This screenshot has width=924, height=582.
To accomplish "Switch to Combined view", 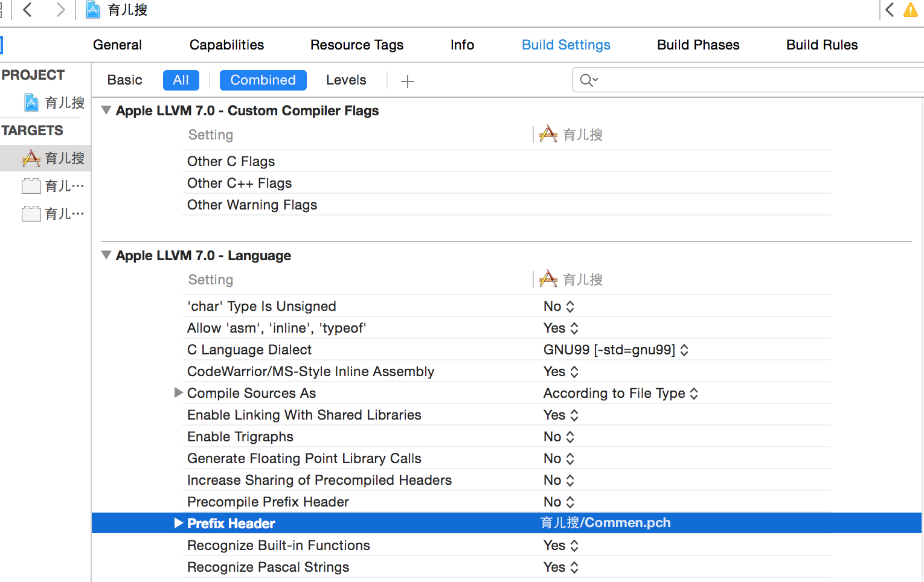I will tap(263, 80).
